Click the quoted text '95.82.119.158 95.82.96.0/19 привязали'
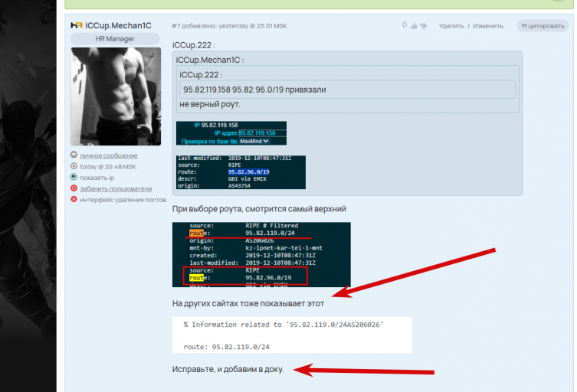Viewport: 577px width, 392px height. (x=254, y=90)
